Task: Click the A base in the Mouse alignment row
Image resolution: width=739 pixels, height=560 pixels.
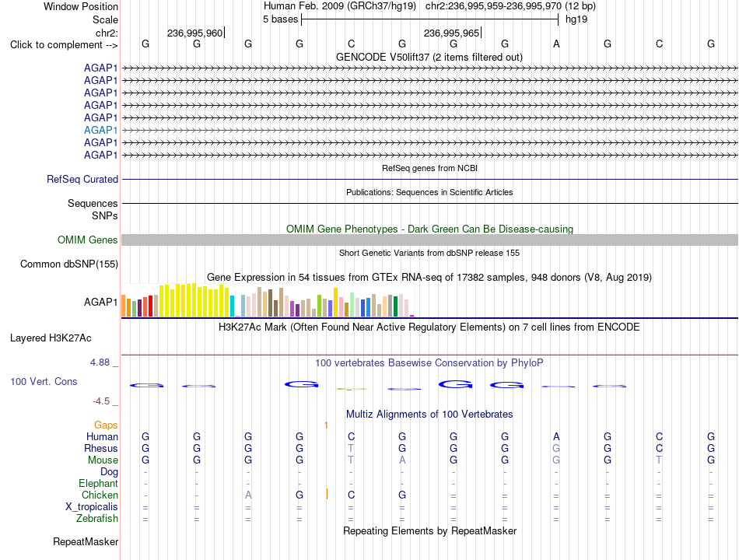Action: click(x=402, y=460)
